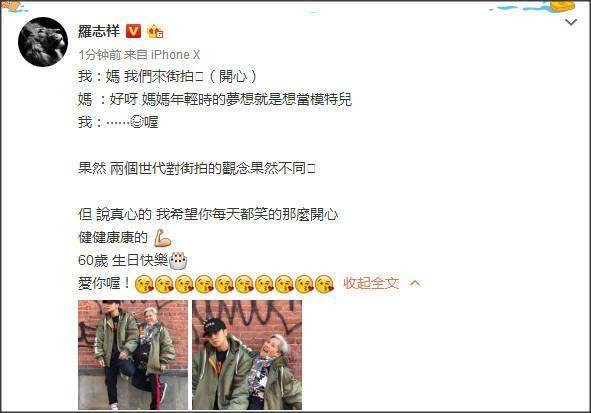Click the 60歲 生日快樂 text line
This screenshot has width=591, height=413.
133,260
